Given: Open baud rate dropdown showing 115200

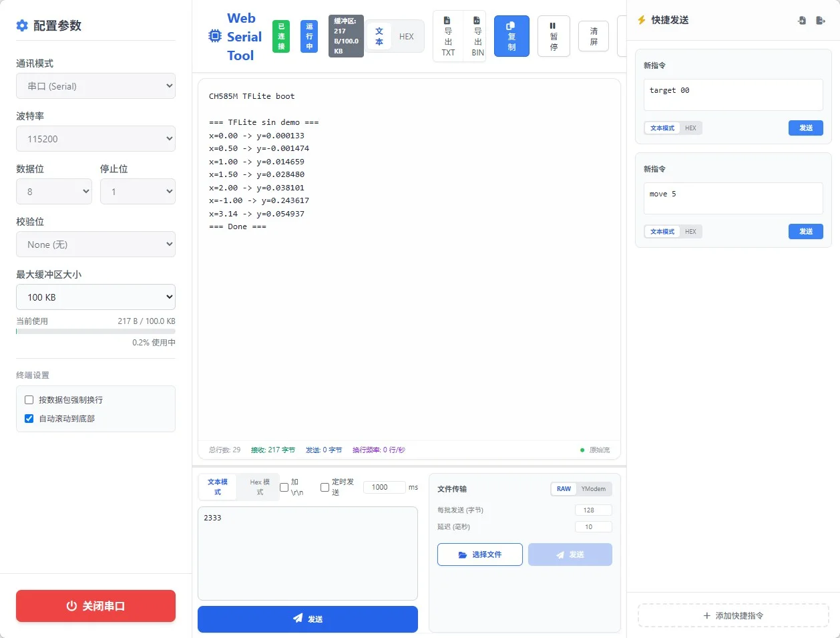Looking at the screenshot, I should (x=95, y=138).
